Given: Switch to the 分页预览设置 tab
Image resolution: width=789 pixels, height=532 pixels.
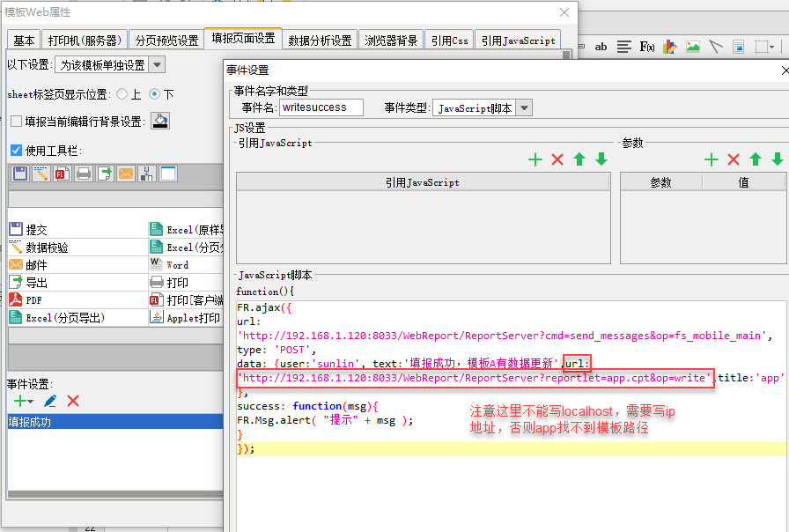Looking at the screenshot, I should tap(166, 41).
